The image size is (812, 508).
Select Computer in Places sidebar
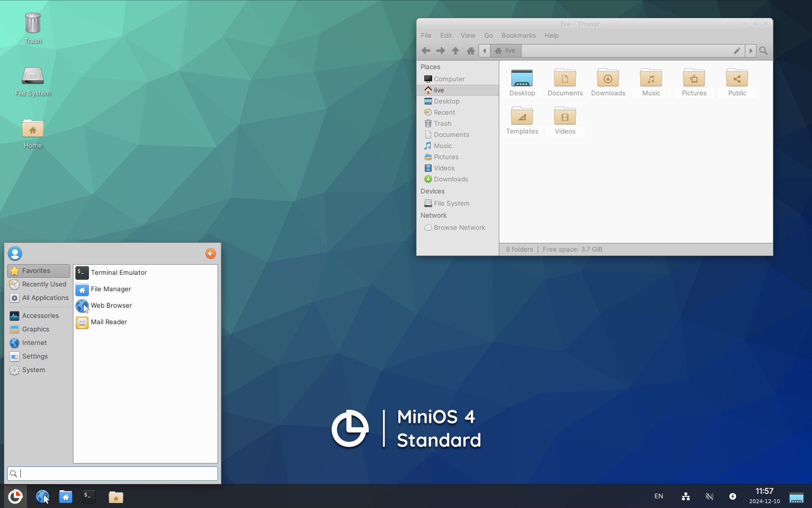pyautogui.click(x=458, y=79)
